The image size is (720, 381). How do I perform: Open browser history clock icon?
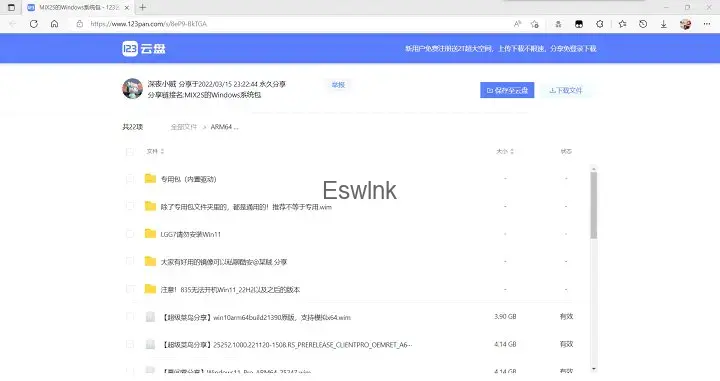(643, 24)
